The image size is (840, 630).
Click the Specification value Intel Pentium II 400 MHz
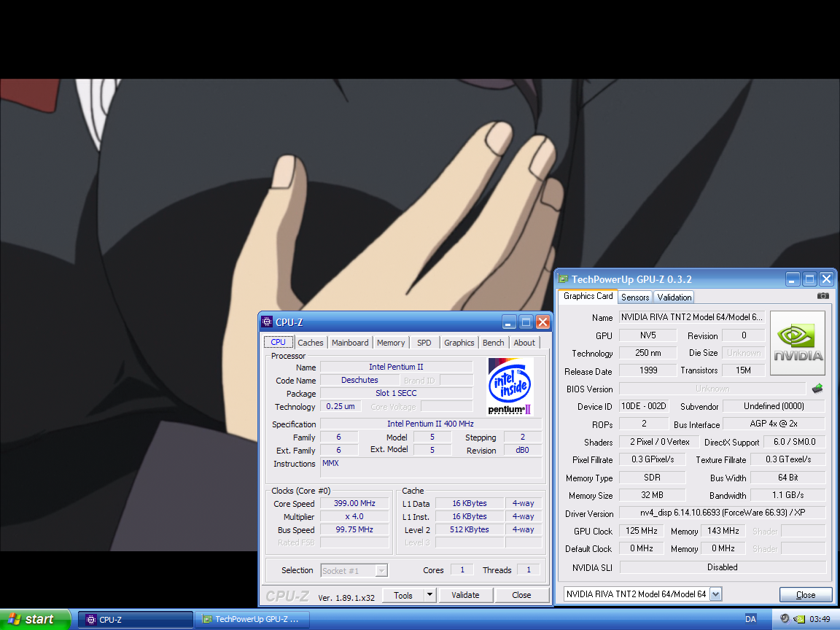[x=430, y=424]
